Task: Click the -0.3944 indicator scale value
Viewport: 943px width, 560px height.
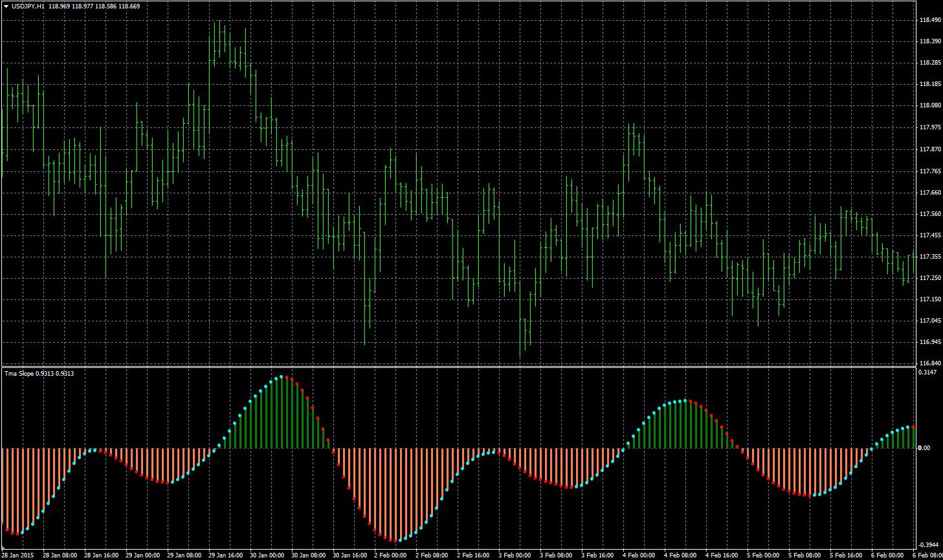Action: [928, 545]
